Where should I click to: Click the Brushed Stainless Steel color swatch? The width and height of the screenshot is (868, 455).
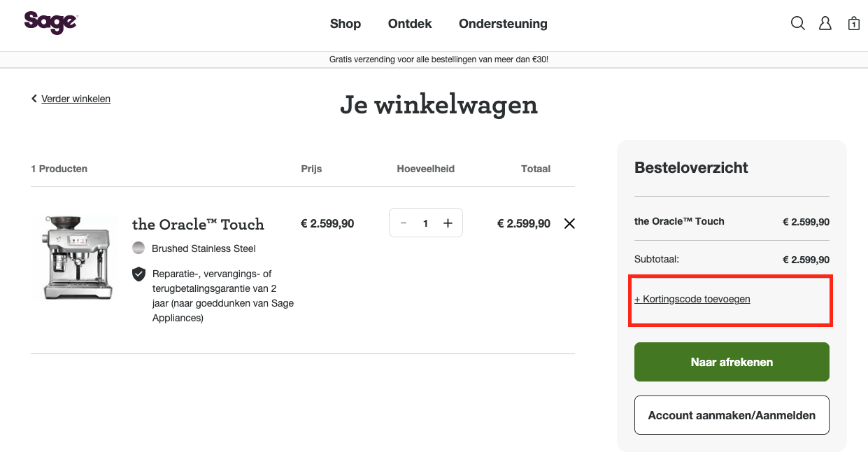(x=138, y=248)
